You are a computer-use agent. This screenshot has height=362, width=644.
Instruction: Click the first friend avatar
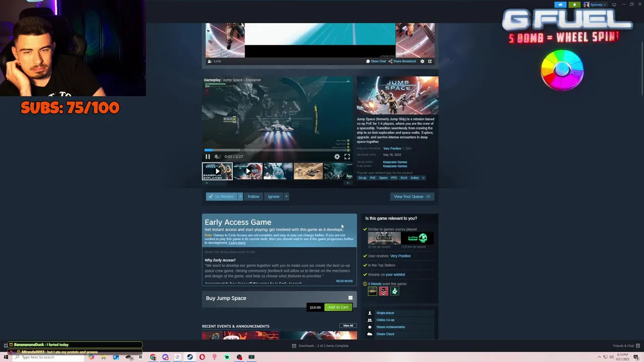tap(372, 291)
